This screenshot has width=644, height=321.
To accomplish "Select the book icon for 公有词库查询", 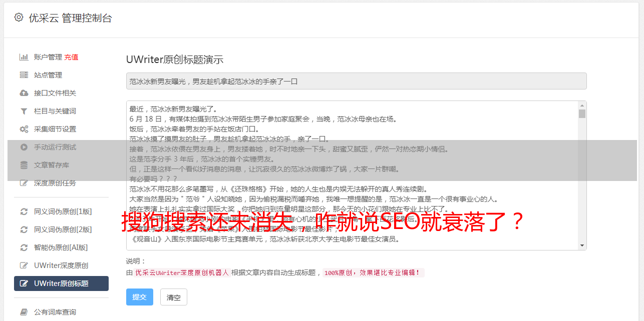I will tap(24, 312).
